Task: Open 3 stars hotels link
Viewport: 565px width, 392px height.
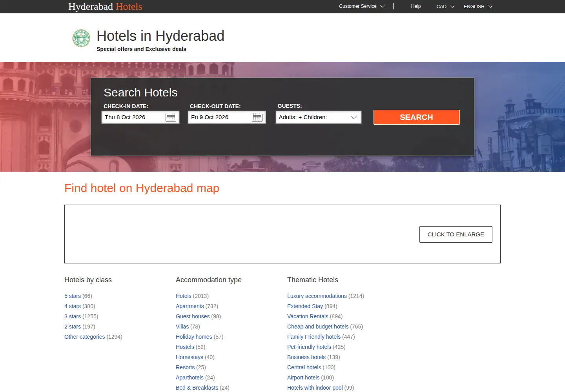Action: pos(73,316)
